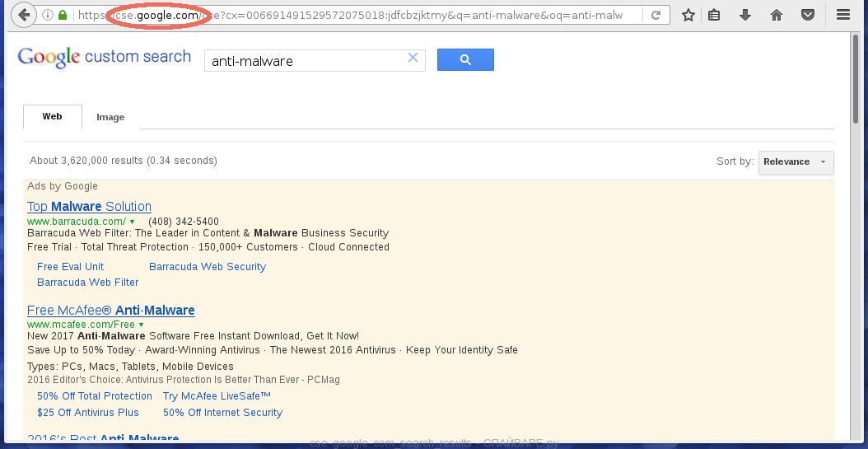Click the blue magnifier search button

465,60
